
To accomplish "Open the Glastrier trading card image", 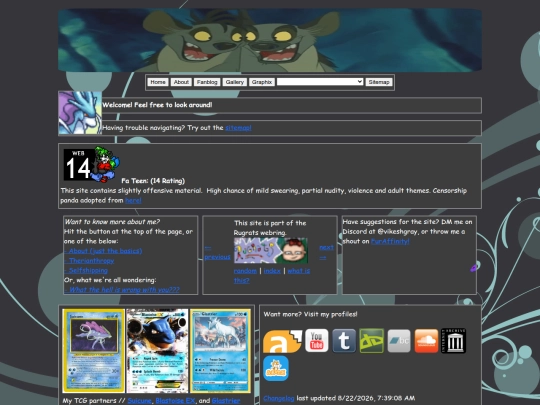I will coord(220,351).
